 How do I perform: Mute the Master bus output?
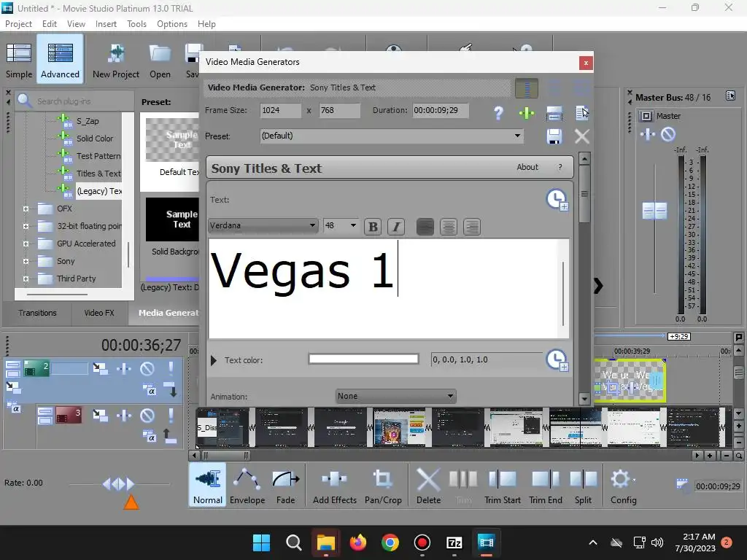tap(668, 134)
